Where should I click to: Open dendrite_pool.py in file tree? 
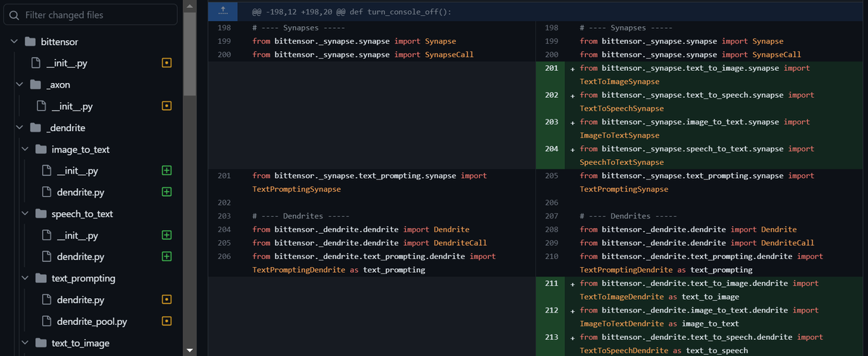click(93, 321)
